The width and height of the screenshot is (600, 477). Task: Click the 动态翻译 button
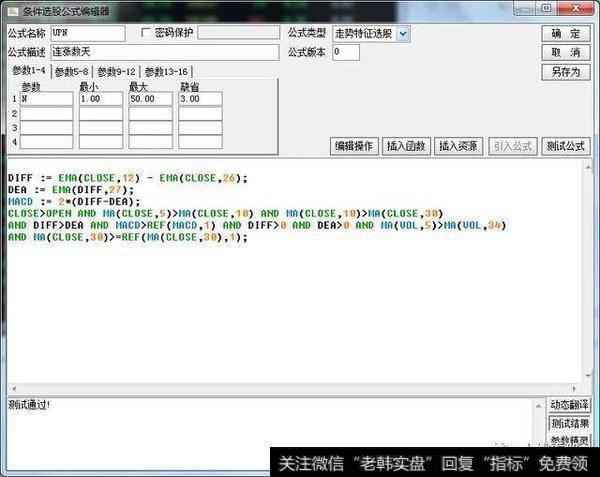(x=569, y=405)
